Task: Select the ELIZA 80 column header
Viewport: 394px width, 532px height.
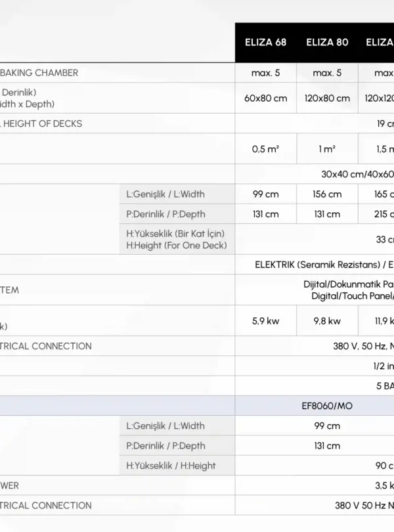Action: (x=327, y=43)
